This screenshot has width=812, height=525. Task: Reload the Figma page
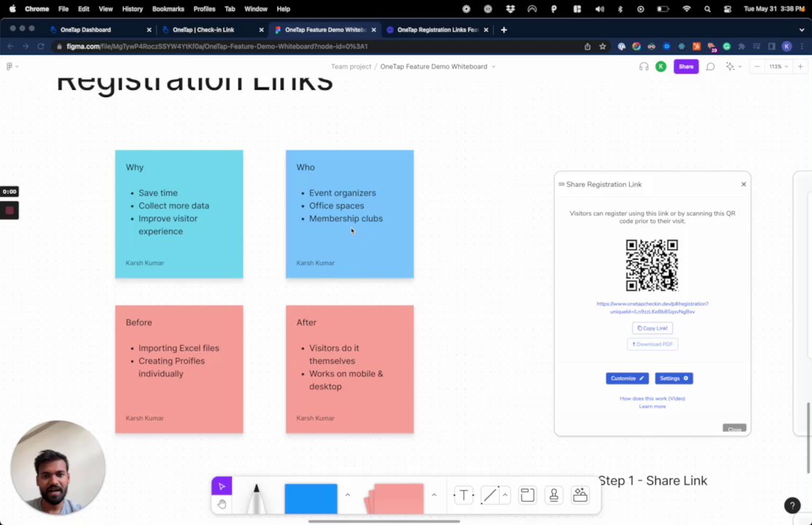pyautogui.click(x=40, y=46)
